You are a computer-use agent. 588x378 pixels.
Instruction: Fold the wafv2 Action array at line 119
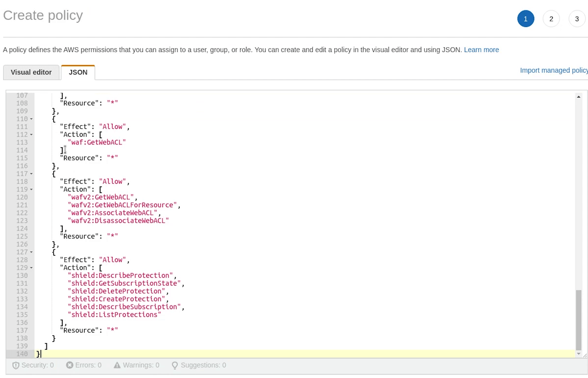click(31, 189)
